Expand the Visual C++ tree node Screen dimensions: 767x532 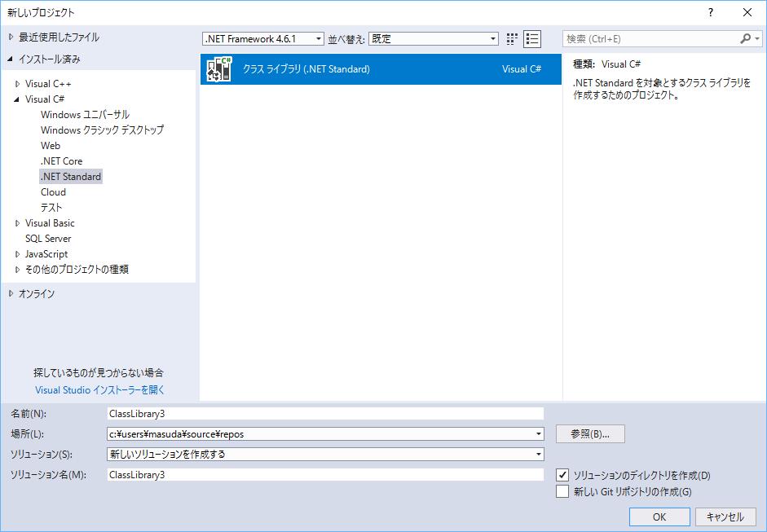(18, 84)
